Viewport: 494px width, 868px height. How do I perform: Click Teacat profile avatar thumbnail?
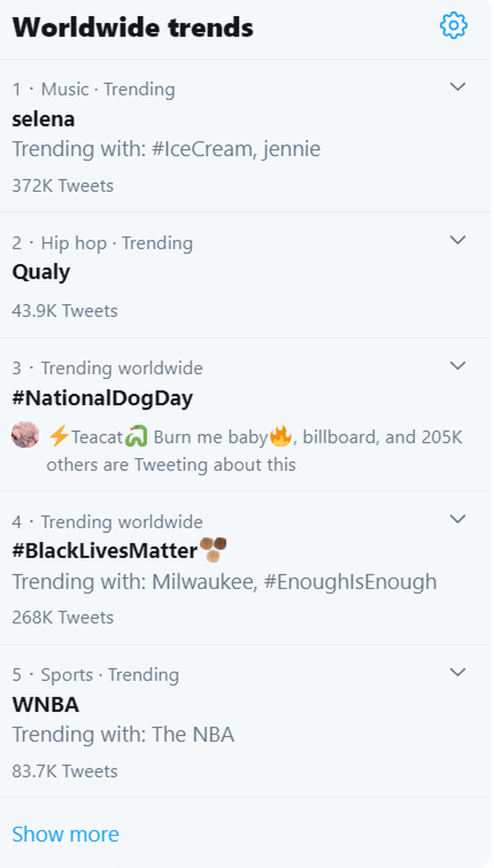[x=25, y=435]
